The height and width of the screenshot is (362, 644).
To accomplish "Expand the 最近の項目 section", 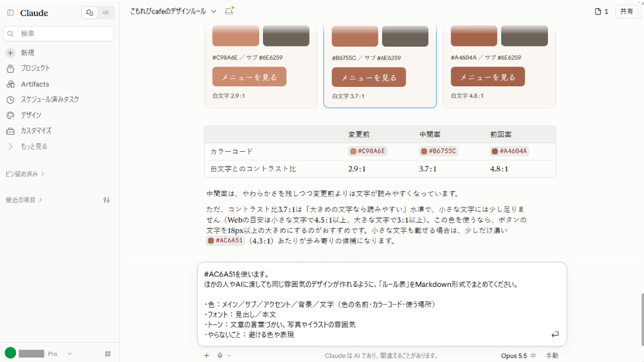I will pyautogui.click(x=24, y=200).
